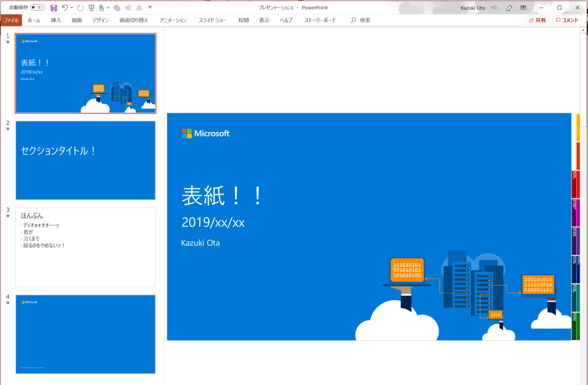Open the デザイン ribbon tab
The width and height of the screenshot is (588, 385).
pos(100,20)
